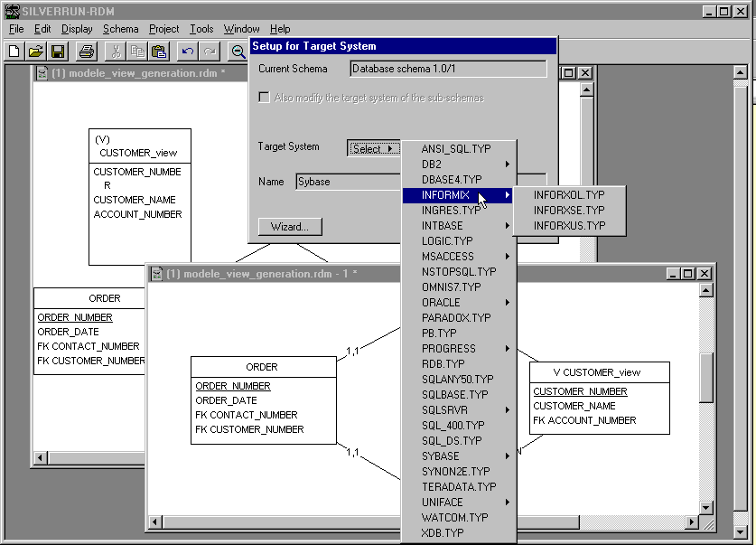Undo the last action via toolbar
756x545 pixels.
tap(187, 52)
